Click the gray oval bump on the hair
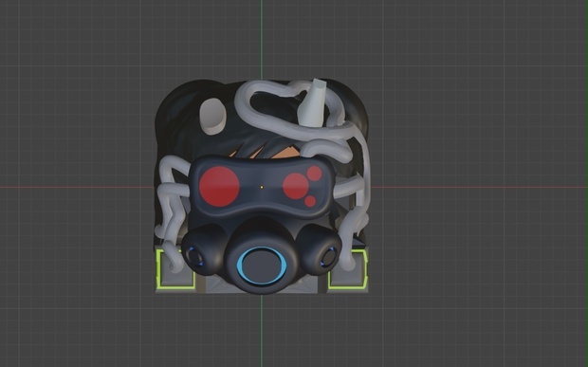 pyautogui.click(x=212, y=117)
